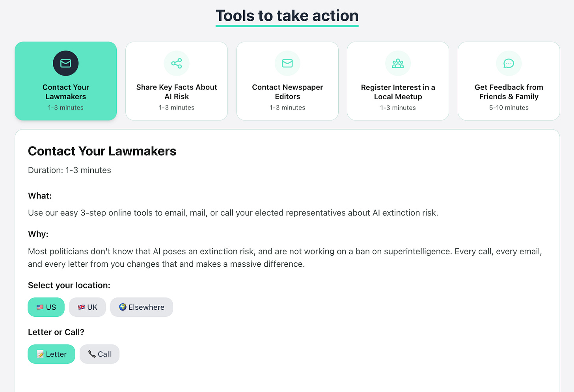The image size is (574, 392).
Task: Click the "Duration: 1-3 minutes" line
Action: coord(69,170)
